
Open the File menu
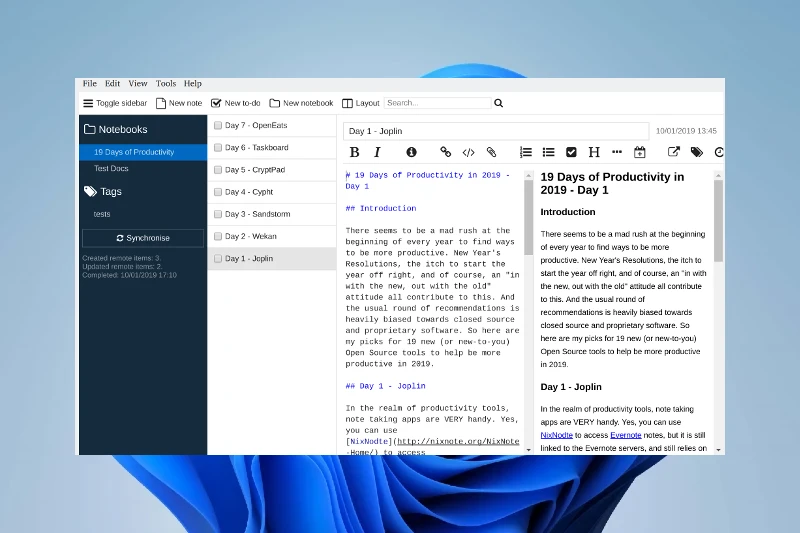click(90, 84)
